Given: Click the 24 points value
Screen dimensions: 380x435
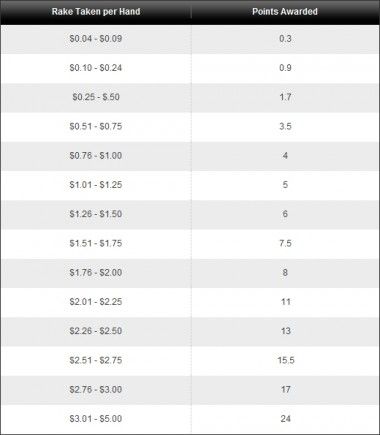Looking at the screenshot, I should 286,419.
